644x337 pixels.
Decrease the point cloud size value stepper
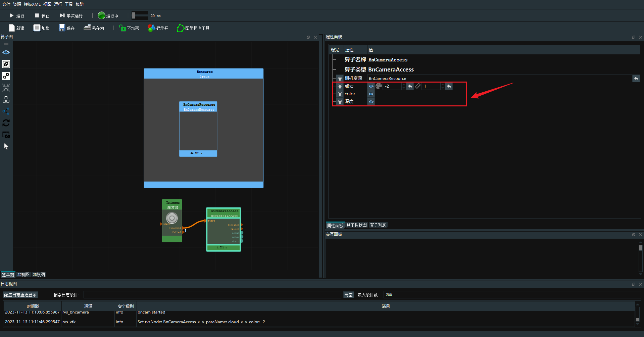click(x=442, y=88)
